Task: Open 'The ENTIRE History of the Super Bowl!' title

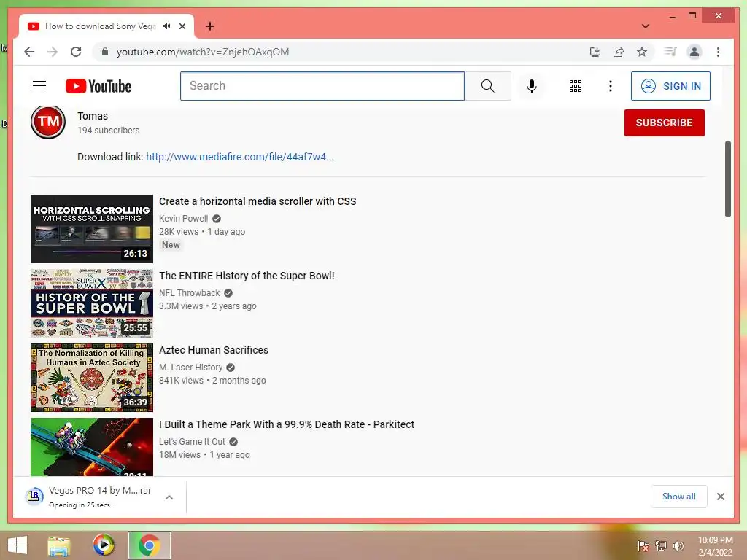Action: point(247,276)
